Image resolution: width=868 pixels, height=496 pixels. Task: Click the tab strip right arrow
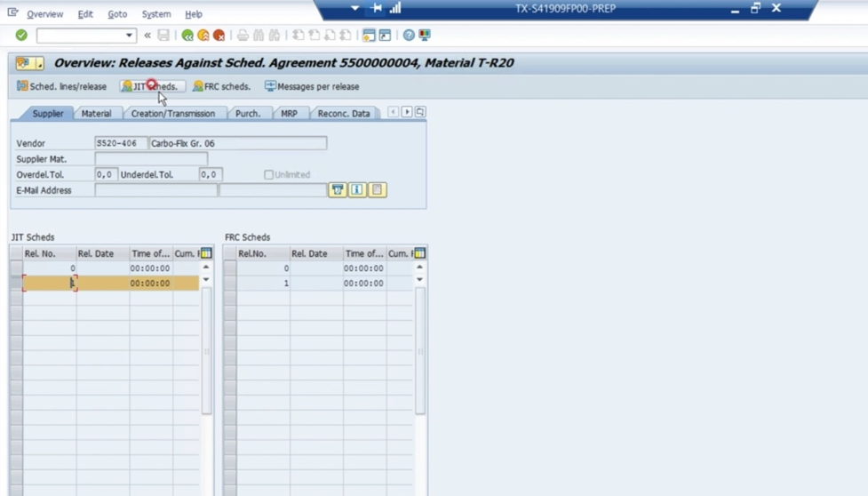point(407,112)
